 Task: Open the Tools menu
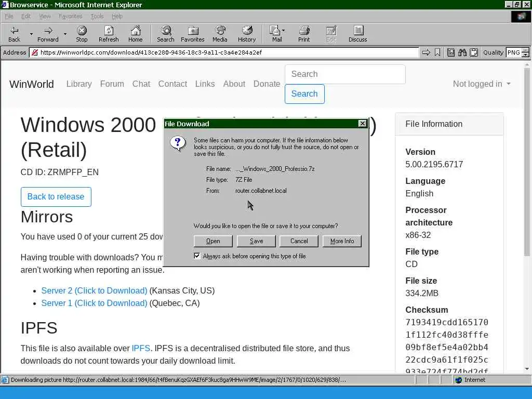click(97, 16)
